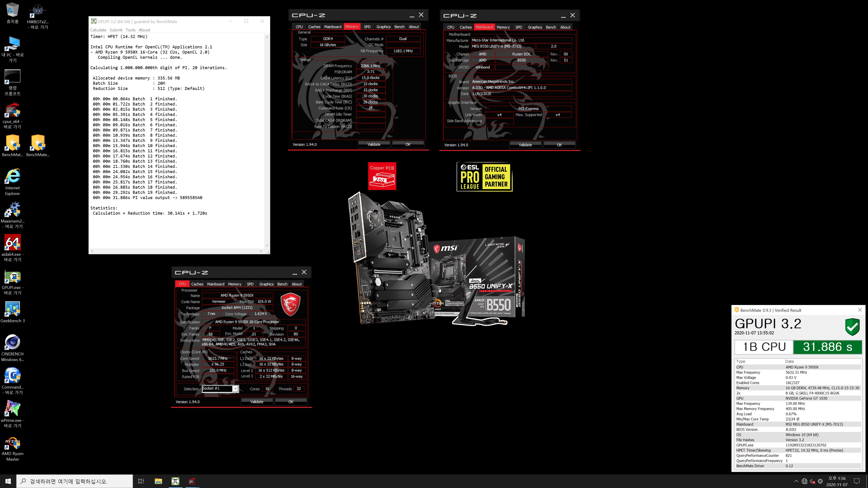Click the green BenchMate verified shield
Image resolution: width=868 pixels, height=488 pixels.
[x=852, y=327]
